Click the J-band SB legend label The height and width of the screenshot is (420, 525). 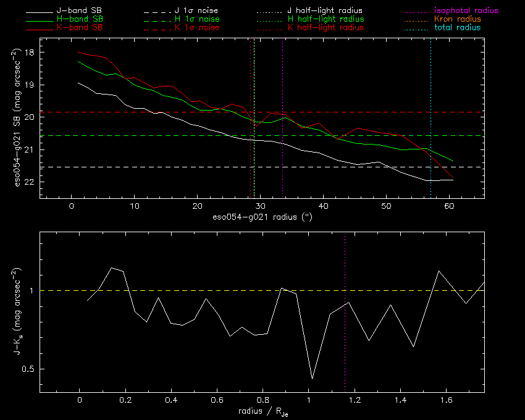click(x=79, y=10)
